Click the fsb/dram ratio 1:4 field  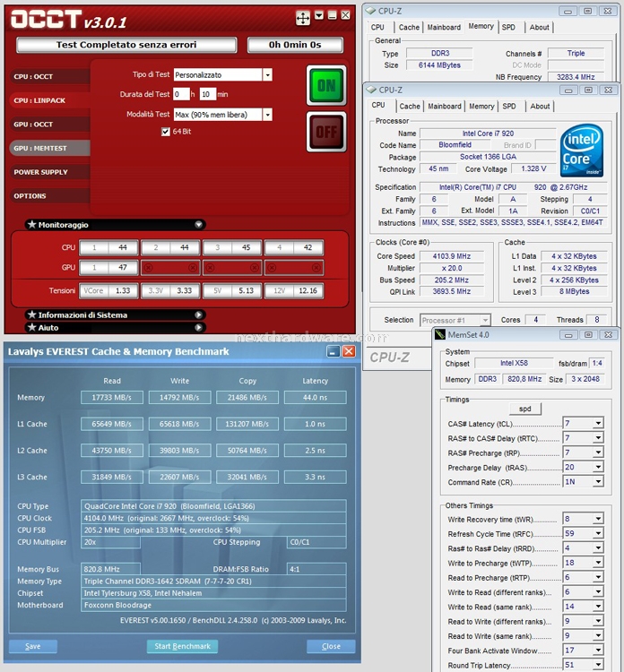(597, 364)
